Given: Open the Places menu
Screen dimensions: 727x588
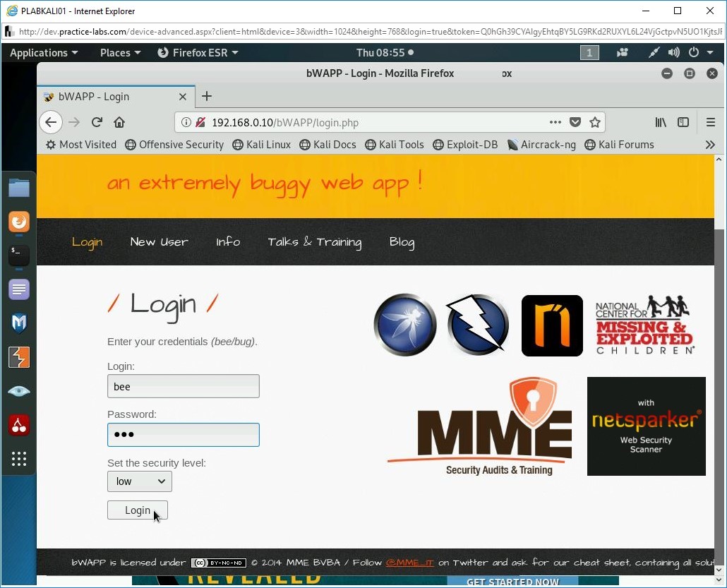Looking at the screenshot, I should tap(120, 53).
